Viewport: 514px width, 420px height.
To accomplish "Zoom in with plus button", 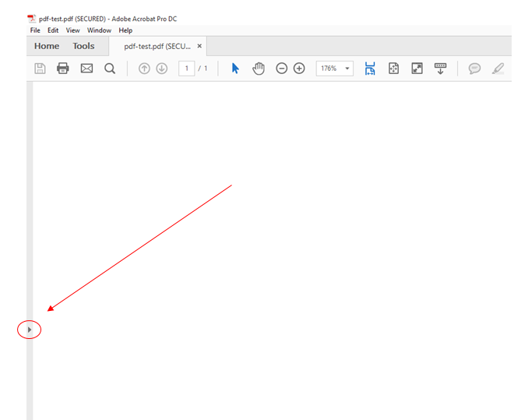I will (299, 69).
